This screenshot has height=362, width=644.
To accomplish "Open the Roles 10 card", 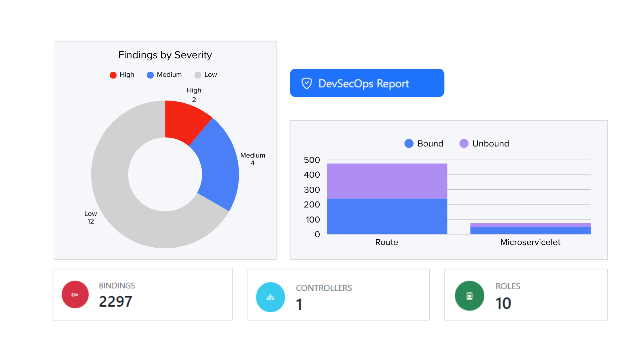I will 526,295.
